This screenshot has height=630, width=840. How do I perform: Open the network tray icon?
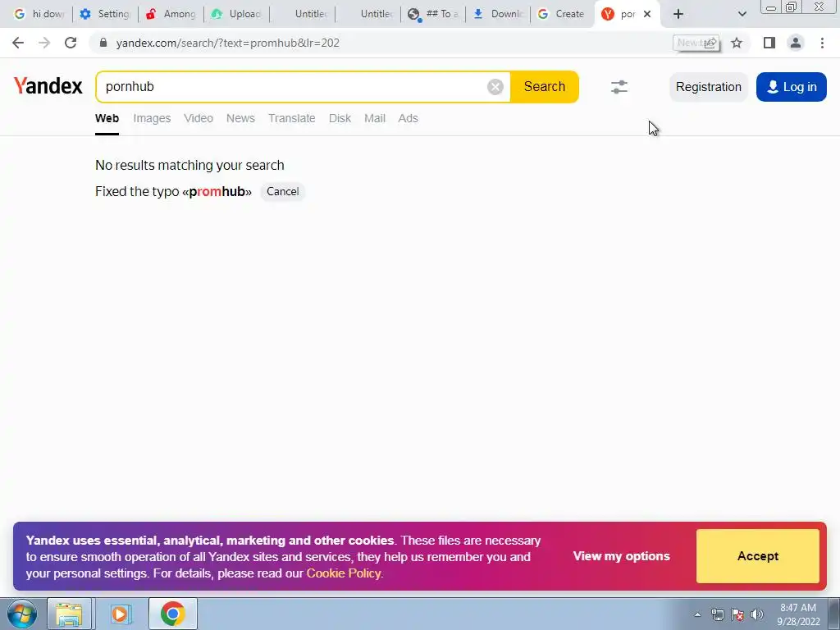(x=717, y=614)
